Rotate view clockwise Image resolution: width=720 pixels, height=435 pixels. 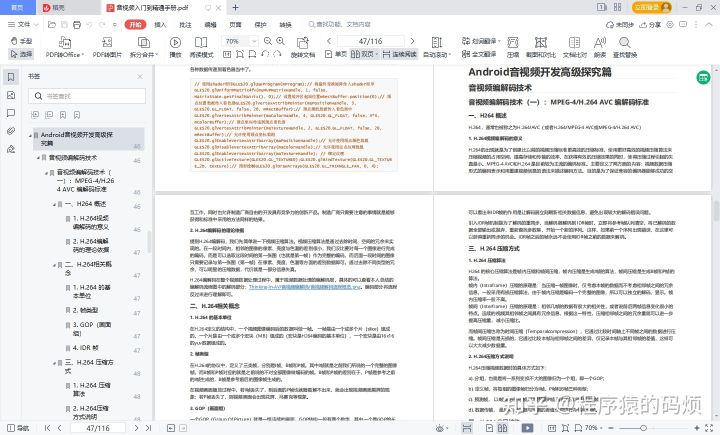277,54
